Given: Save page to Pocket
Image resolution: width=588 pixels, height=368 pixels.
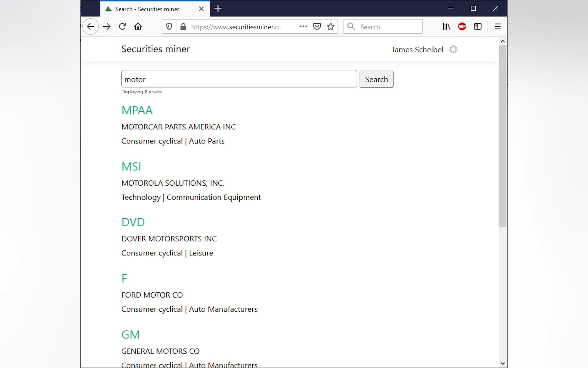Looking at the screenshot, I should tap(317, 26).
